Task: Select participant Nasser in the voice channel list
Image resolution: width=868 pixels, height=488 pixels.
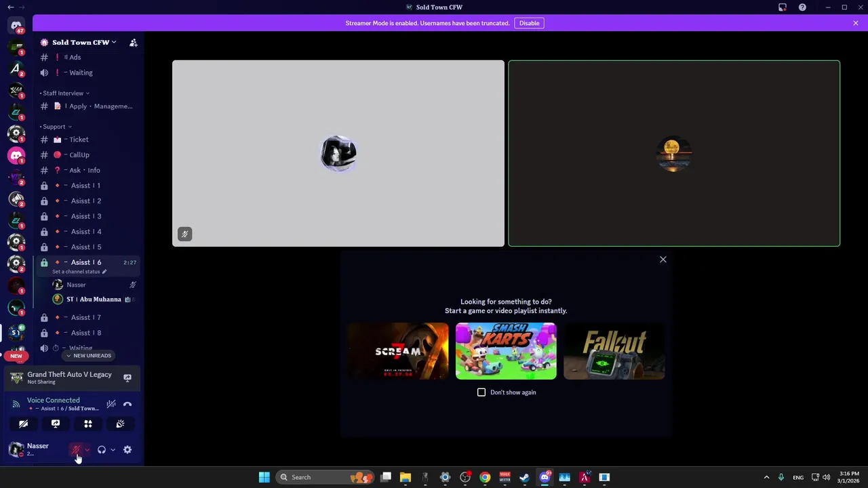Action: pos(95,285)
